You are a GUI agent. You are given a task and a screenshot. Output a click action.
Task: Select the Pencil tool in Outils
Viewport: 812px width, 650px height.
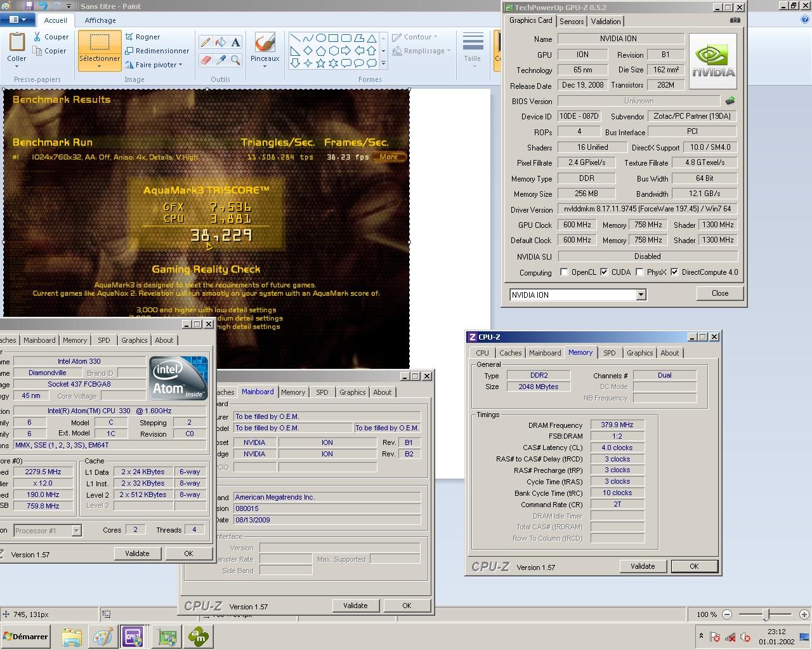point(205,43)
